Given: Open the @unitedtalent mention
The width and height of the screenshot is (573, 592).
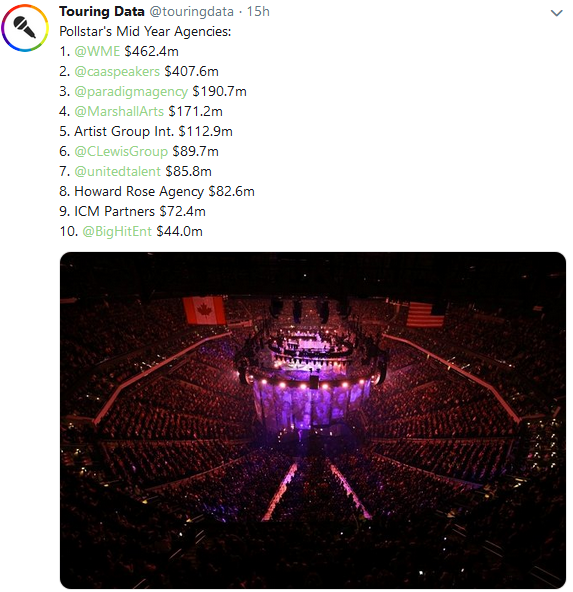Looking at the screenshot, I should click(117, 171).
